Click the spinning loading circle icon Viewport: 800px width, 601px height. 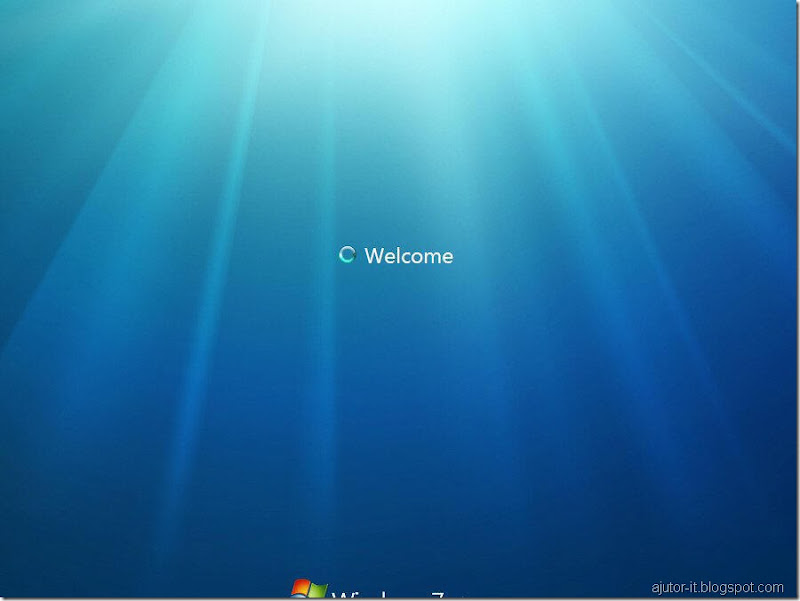[347, 254]
